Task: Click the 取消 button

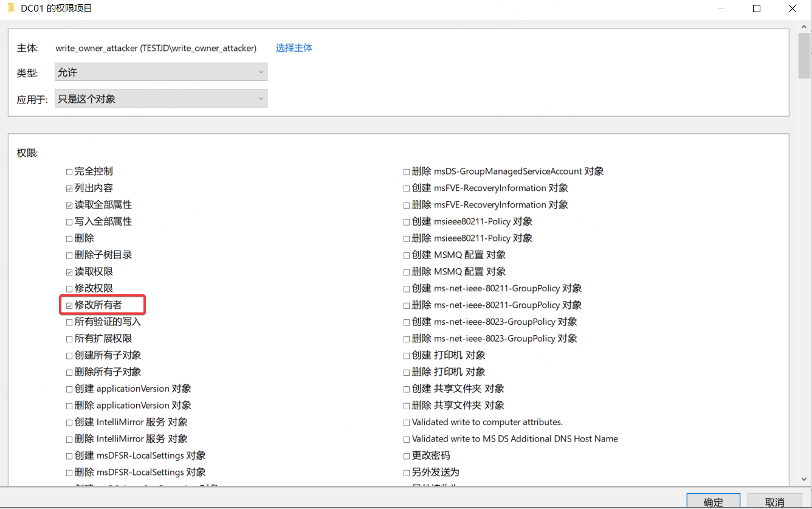Action: [774, 502]
